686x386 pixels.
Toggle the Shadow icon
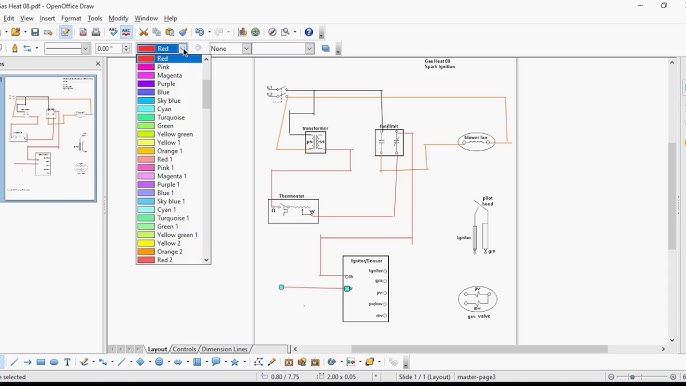click(326, 48)
